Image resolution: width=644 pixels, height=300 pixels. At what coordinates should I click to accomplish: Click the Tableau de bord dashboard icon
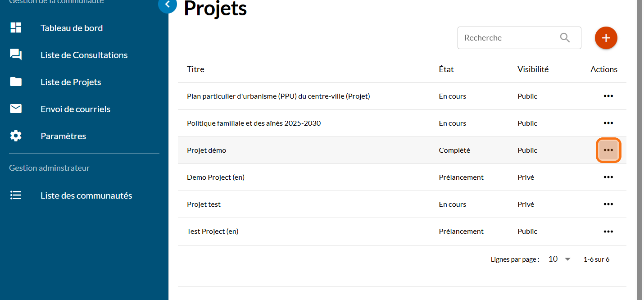(x=16, y=27)
